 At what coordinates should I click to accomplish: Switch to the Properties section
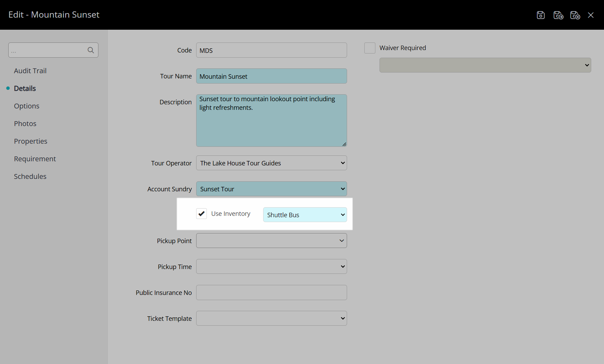(31, 141)
